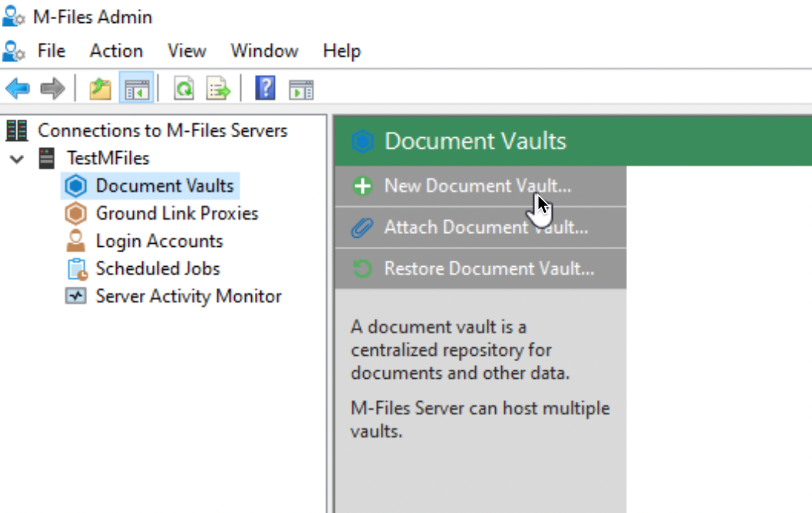This screenshot has height=513, width=812.
Task: Click 'M-Files Server can host multiple vaults.' text
Action: click(x=480, y=420)
